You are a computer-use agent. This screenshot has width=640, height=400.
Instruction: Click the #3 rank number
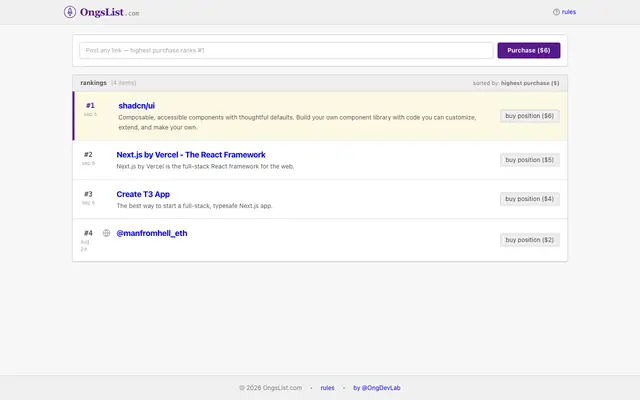[88, 194]
